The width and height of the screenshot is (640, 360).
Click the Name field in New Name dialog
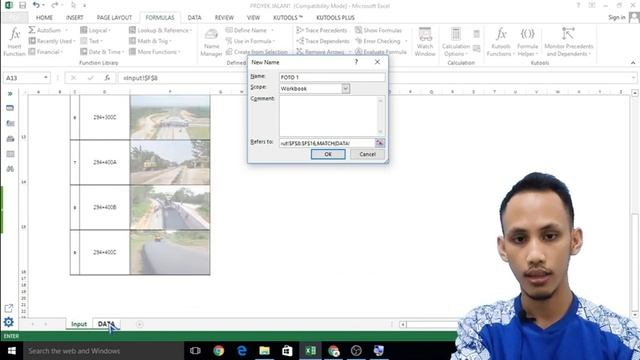(x=332, y=77)
